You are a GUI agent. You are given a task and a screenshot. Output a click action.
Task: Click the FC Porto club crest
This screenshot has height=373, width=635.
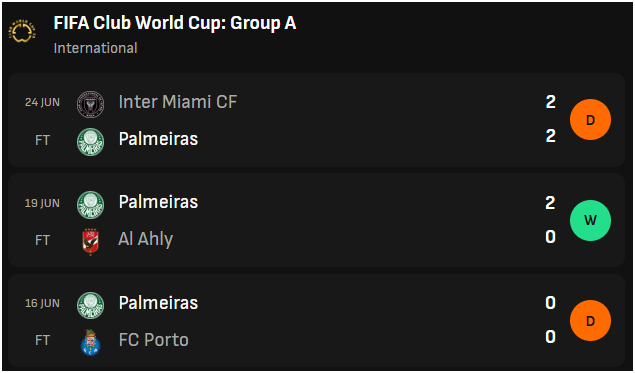pos(90,343)
